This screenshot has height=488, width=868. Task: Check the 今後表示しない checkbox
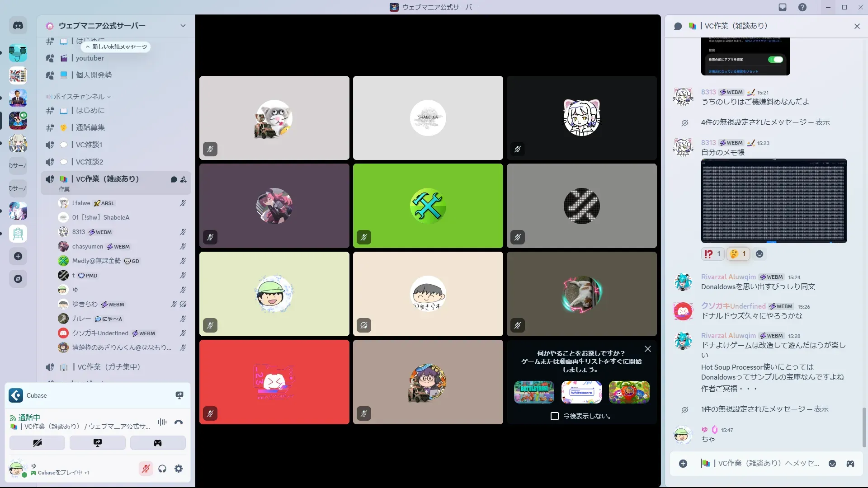pyautogui.click(x=555, y=416)
